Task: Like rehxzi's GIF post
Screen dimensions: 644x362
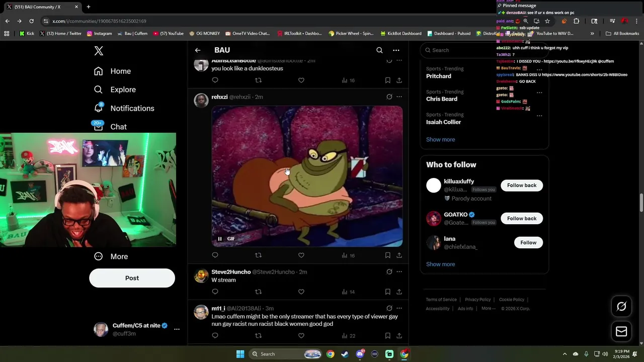Action: coord(301,255)
